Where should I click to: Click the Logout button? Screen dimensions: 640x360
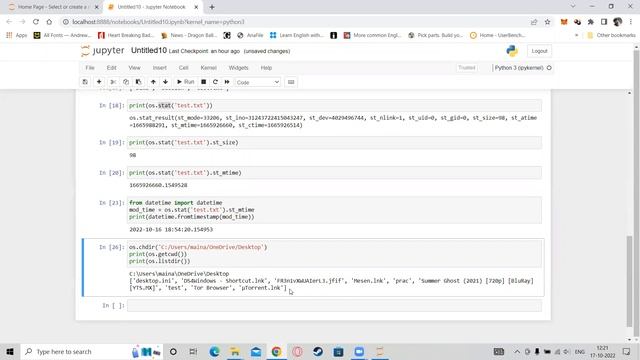click(x=539, y=51)
